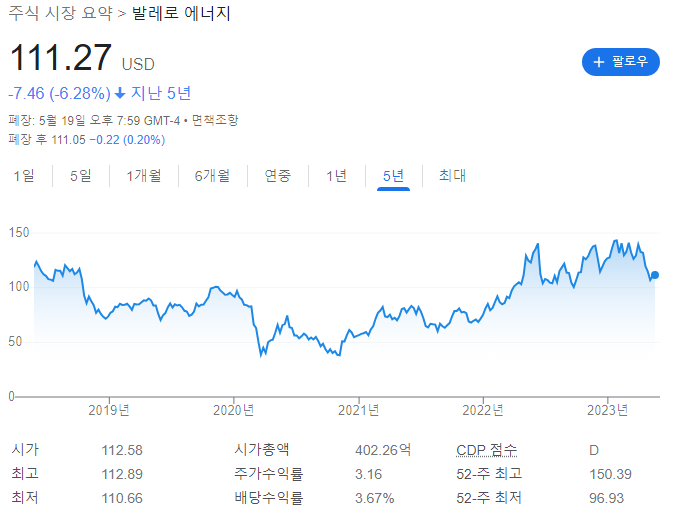Click the 시가 value 112.58
The height and width of the screenshot is (521, 677).
pos(122,450)
